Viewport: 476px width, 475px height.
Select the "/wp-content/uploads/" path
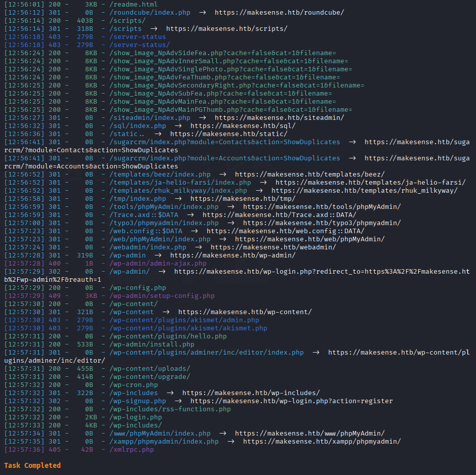coord(150,369)
